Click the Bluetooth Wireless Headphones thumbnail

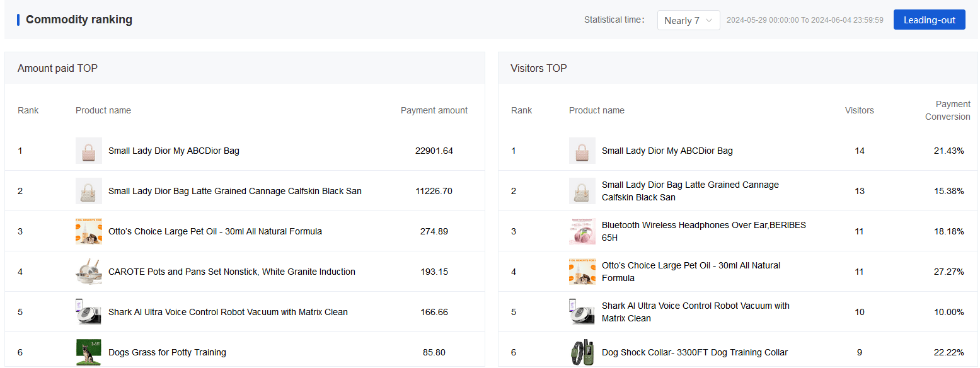582,231
